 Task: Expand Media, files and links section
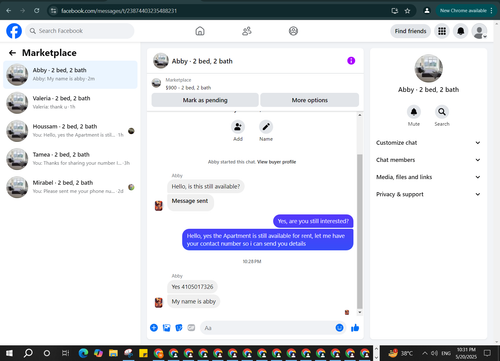coord(428,177)
